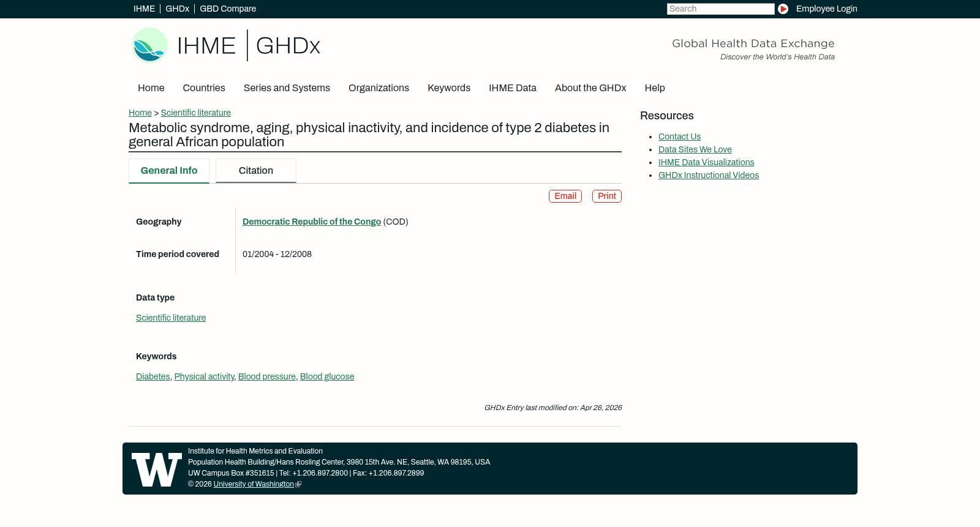Open Scientific literature under Data type
The width and height of the screenshot is (980, 527).
pyautogui.click(x=171, y=318)
